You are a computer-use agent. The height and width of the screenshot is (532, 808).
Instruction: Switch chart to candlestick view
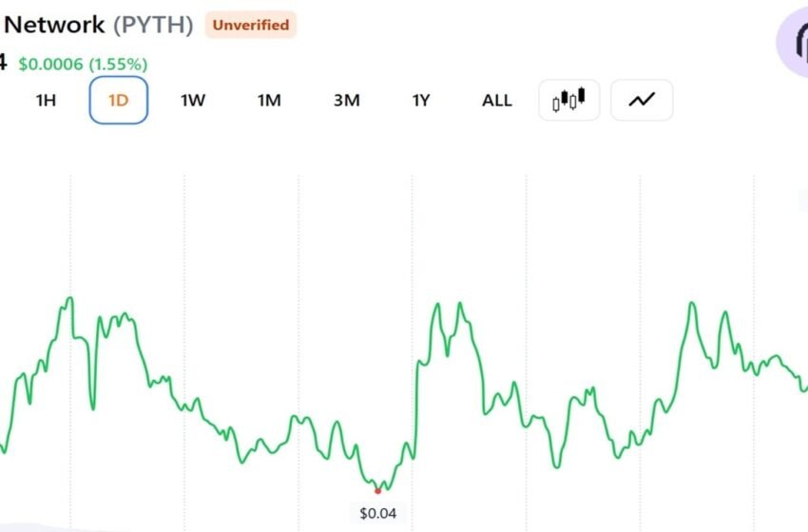pyautogui.click(x=568, y=100)
